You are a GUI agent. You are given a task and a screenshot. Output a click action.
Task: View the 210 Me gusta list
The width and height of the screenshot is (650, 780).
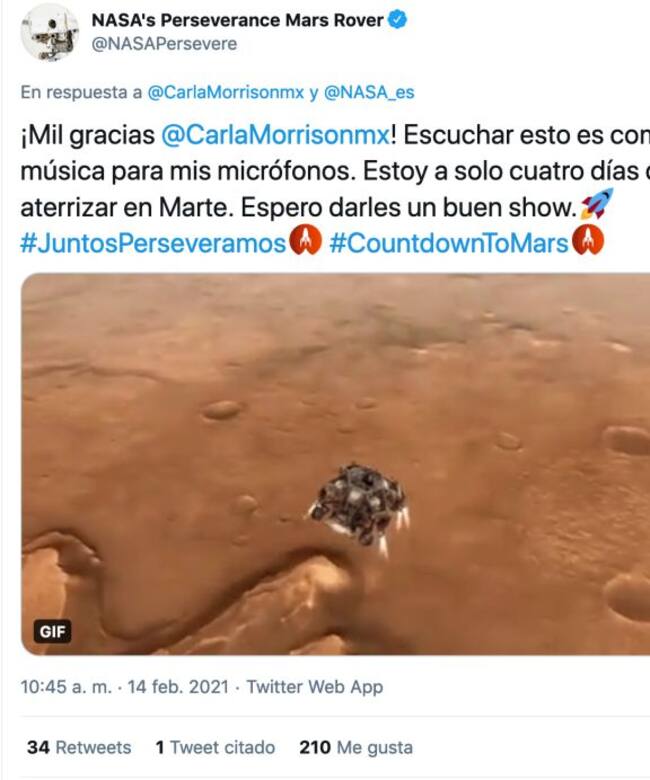[x=356, y=747]
